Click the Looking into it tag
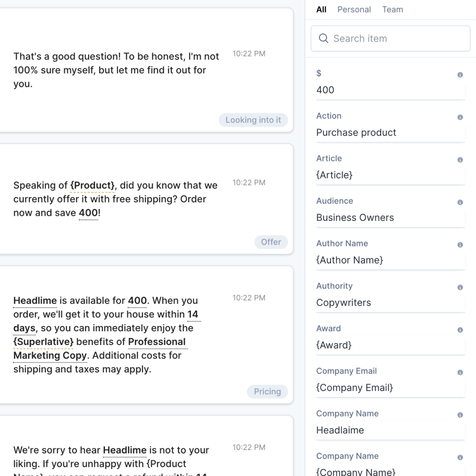 pyautogui.click(x=253, y=120)
